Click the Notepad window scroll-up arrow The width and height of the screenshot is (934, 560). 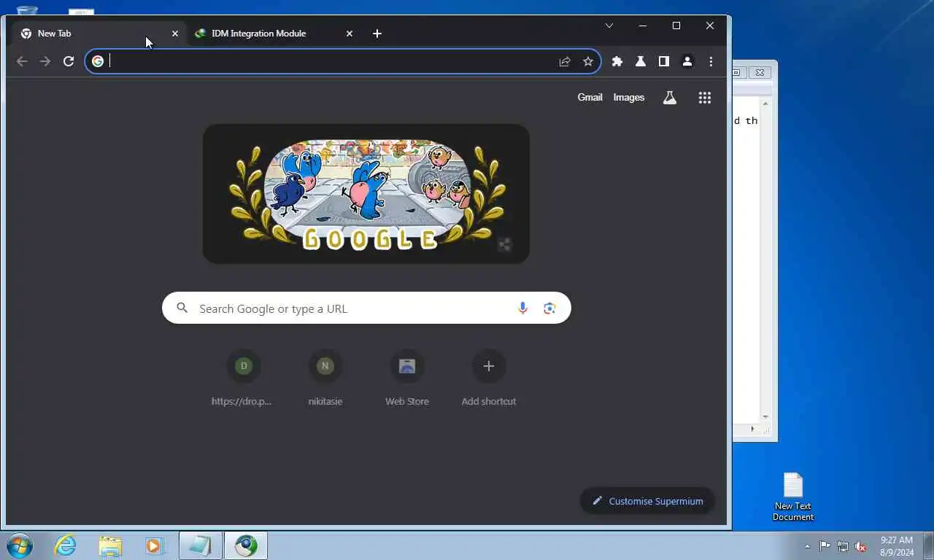coord(765,105)
